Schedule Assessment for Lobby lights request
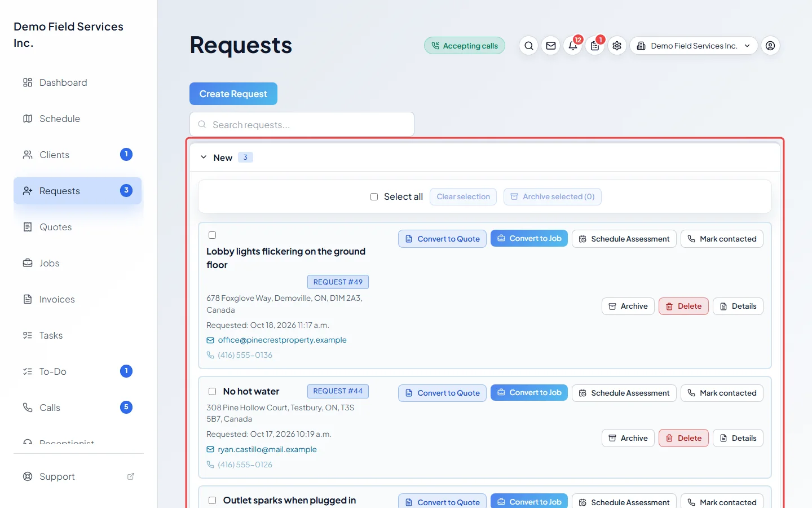The image size is (812, 508). coord(624,239)
